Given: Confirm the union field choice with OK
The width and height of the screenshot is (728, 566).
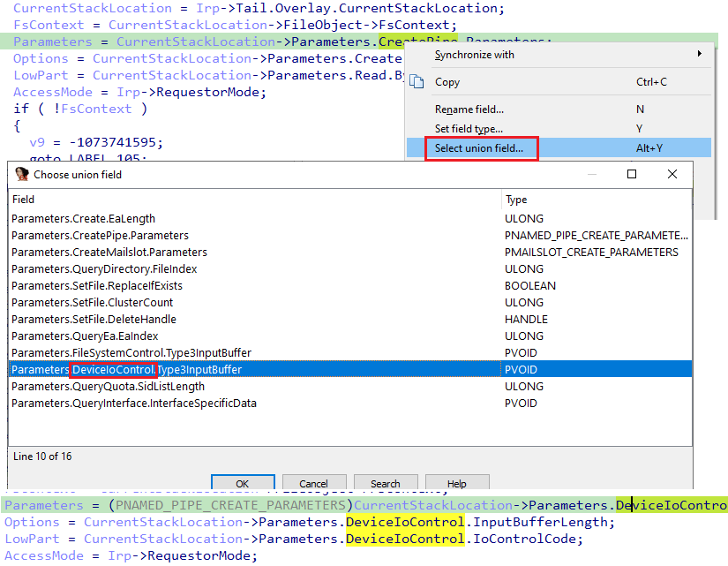Looking at the screenshot, I should coord(243,483).
